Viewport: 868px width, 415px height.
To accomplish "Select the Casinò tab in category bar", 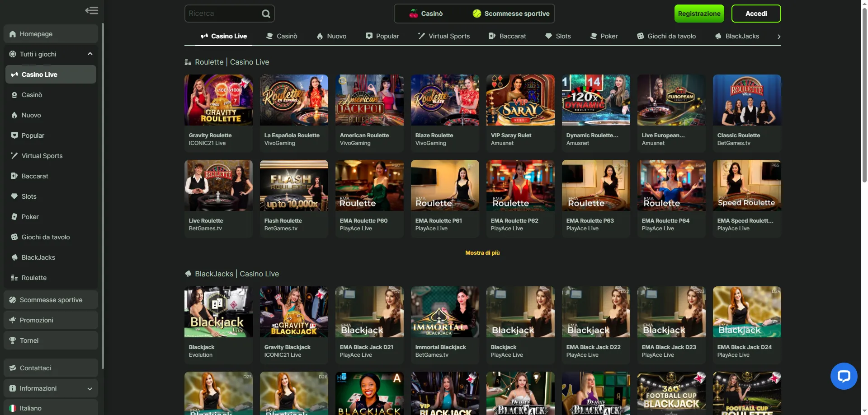I will 282,36.
